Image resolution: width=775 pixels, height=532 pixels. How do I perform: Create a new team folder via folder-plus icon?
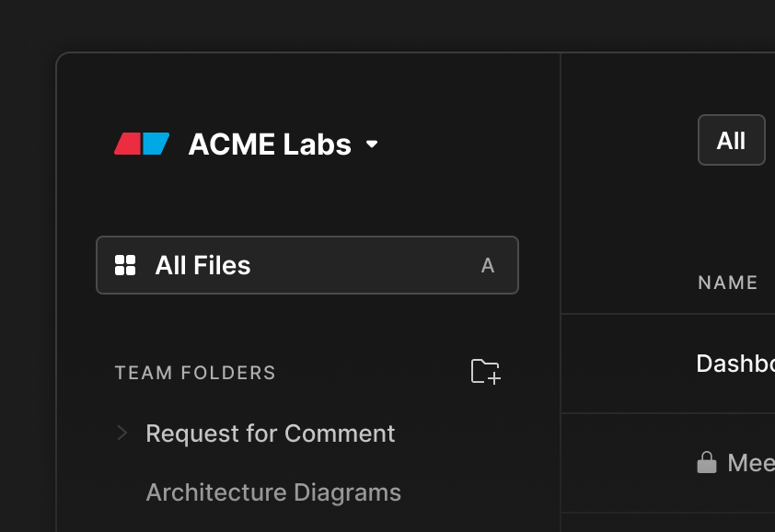point(485,371)
